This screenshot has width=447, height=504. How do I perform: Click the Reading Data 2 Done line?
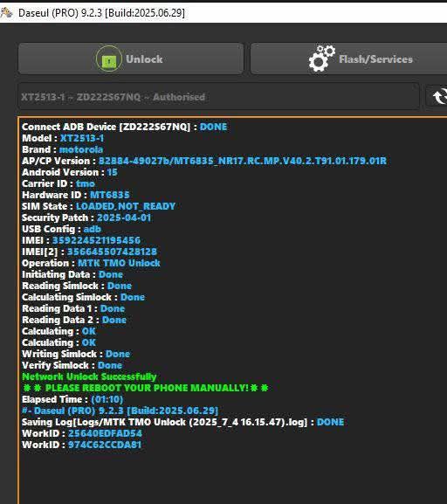pyautogui.click(x=74, y=320)
